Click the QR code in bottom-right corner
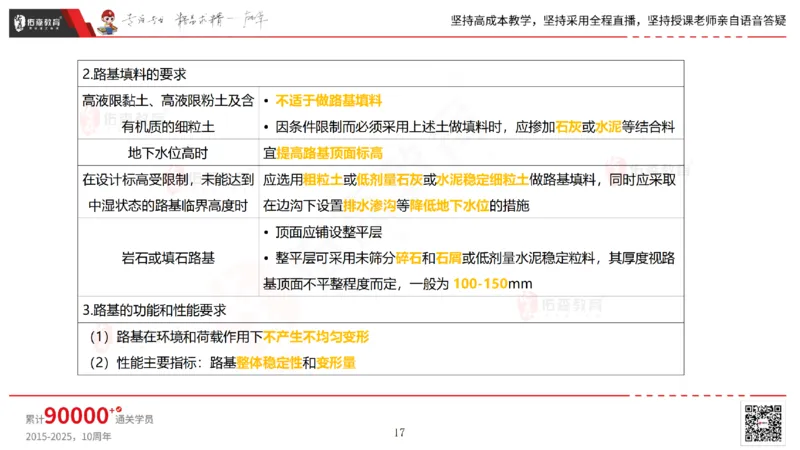This screenshot has width=800, height=450. [x=763, y=423]
